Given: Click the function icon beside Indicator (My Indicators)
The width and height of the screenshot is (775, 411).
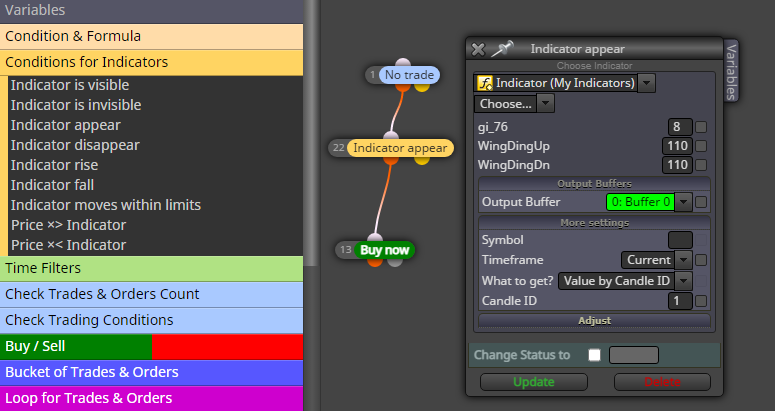Looking at the screenshot, I should coord(484,83).
